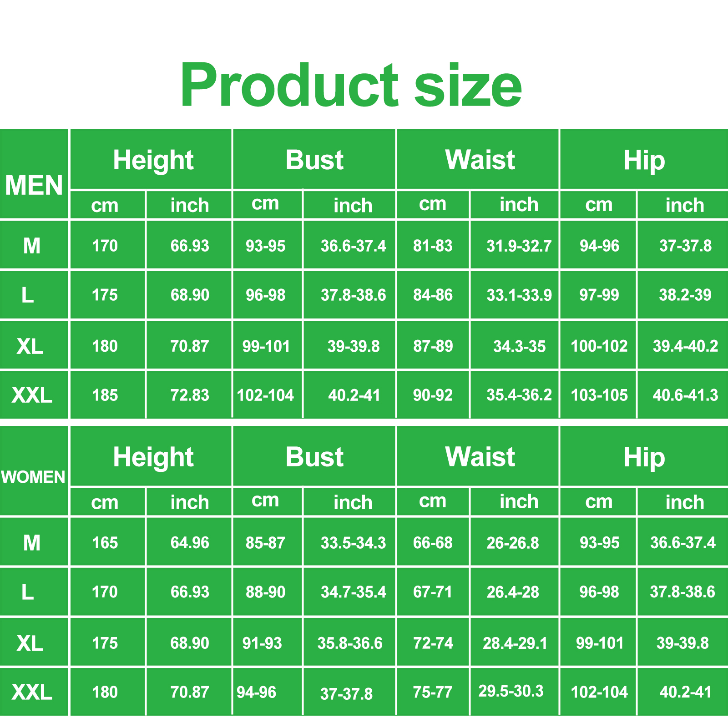
Task: Select the waist value 29.5-30.3
Action: 511,691
